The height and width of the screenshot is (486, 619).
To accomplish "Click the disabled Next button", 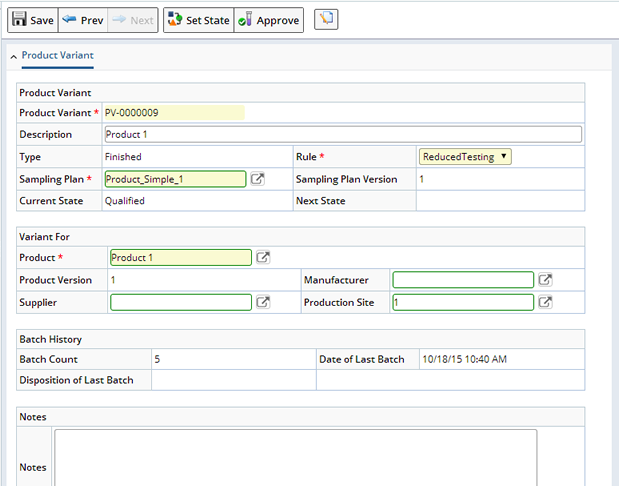I will (133, 20).
